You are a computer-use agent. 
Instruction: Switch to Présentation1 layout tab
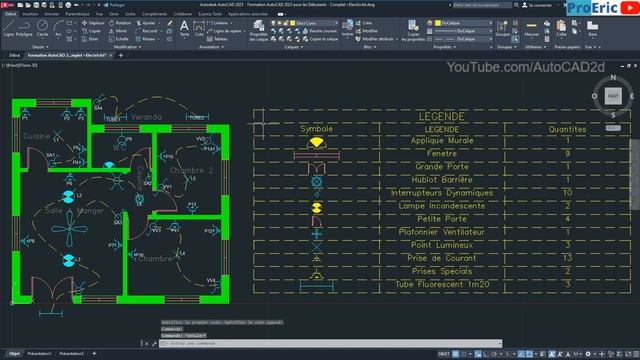pos(40,353)
